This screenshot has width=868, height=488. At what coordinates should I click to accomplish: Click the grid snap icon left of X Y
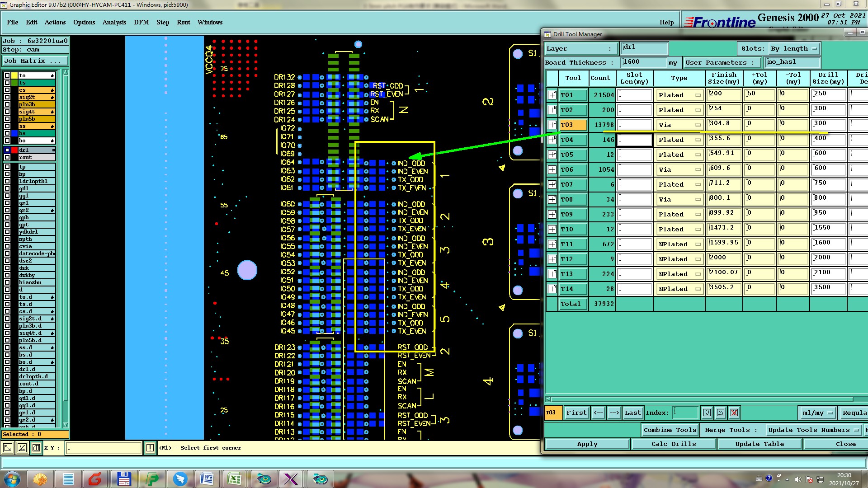36,448
